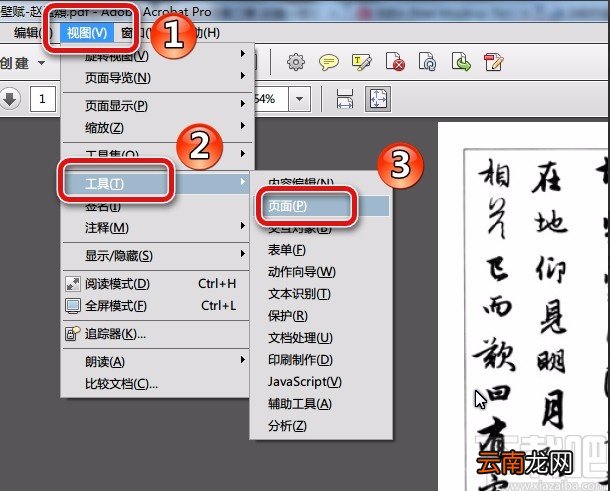Select the highlight text tool icon
The height and width of the screenshot is (491, 610).
pyautogui.click(x=361, y=62)
